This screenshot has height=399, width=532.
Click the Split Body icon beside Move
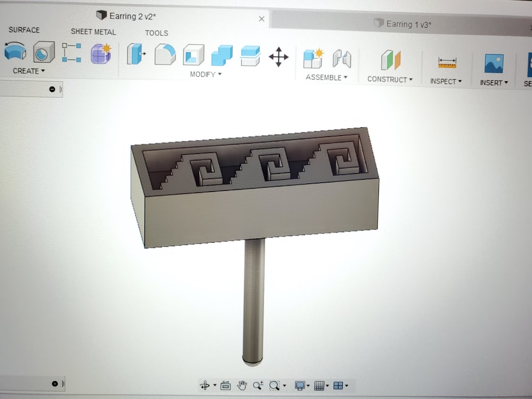pos(250,56)
